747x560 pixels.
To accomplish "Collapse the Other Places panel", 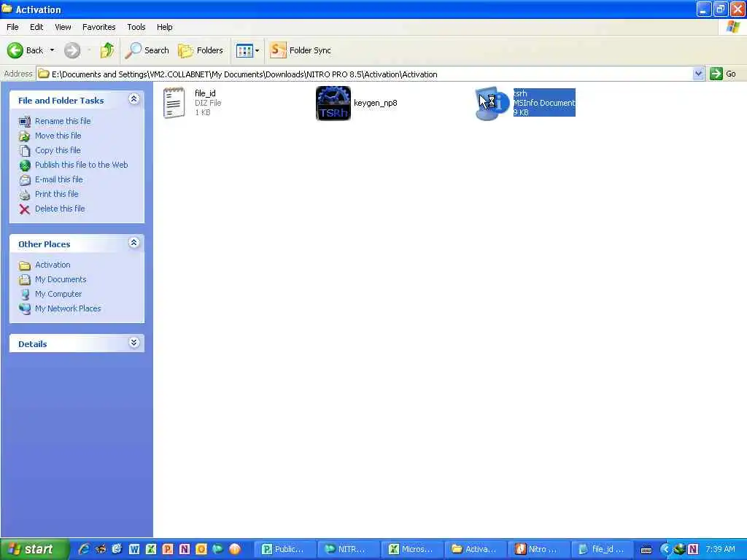I will [x=134, y=243].
